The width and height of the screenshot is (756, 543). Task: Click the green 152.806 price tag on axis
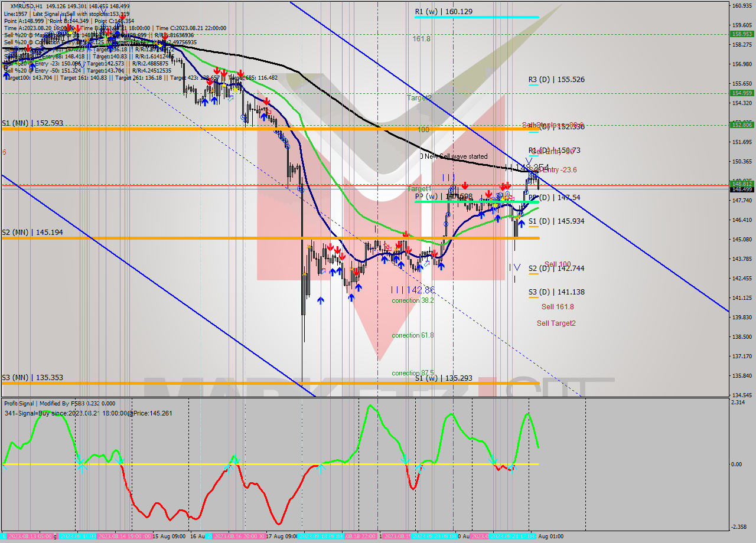click(x=742, y=125)
